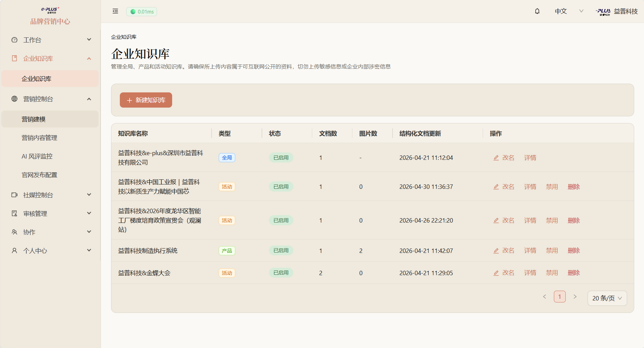Disable the 益普科技&金蝶大会 knowledge base
Viewport: 644px width, 348px height.
tap(552, 273)
